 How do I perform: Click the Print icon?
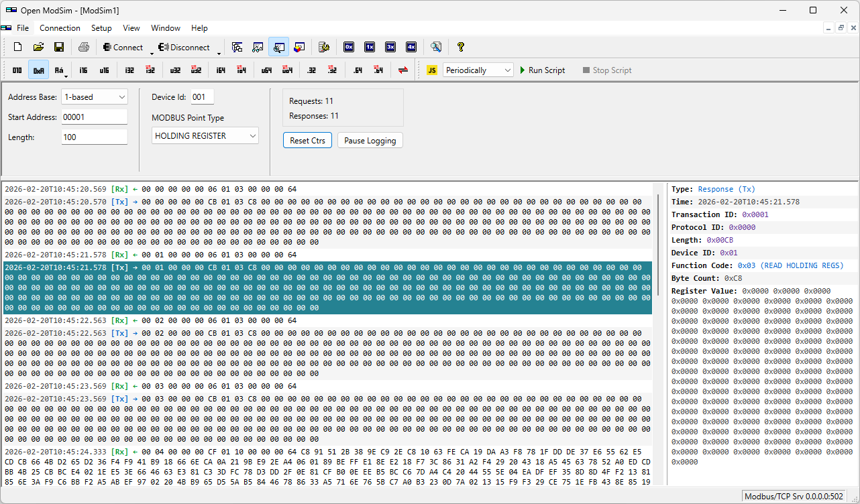[83, 47]
